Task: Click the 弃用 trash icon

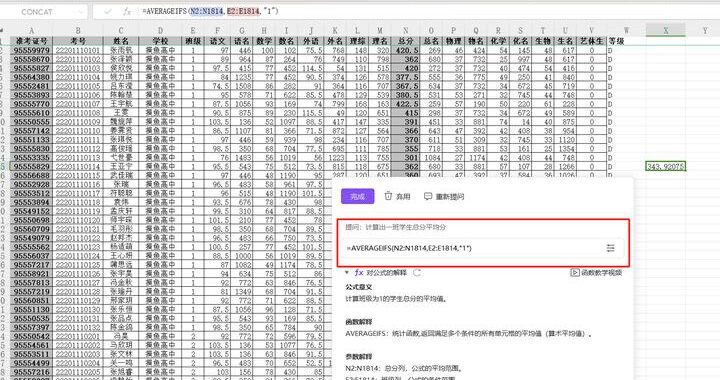Action: click(388, 196)
